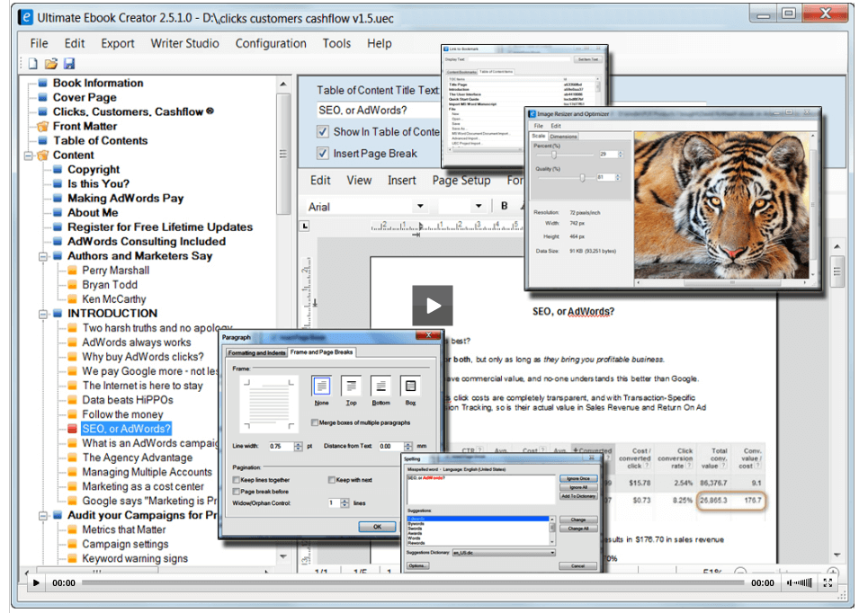Collapse the INTRODUCTION chapter in the tree
The width and height of the screenshot is (868, 613).
click(x=42, y=313)
